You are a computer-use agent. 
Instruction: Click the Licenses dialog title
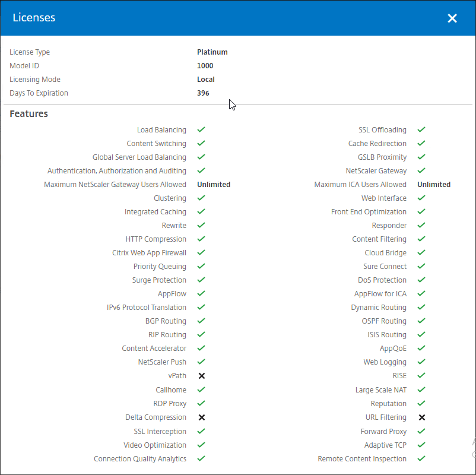[34, 18]
